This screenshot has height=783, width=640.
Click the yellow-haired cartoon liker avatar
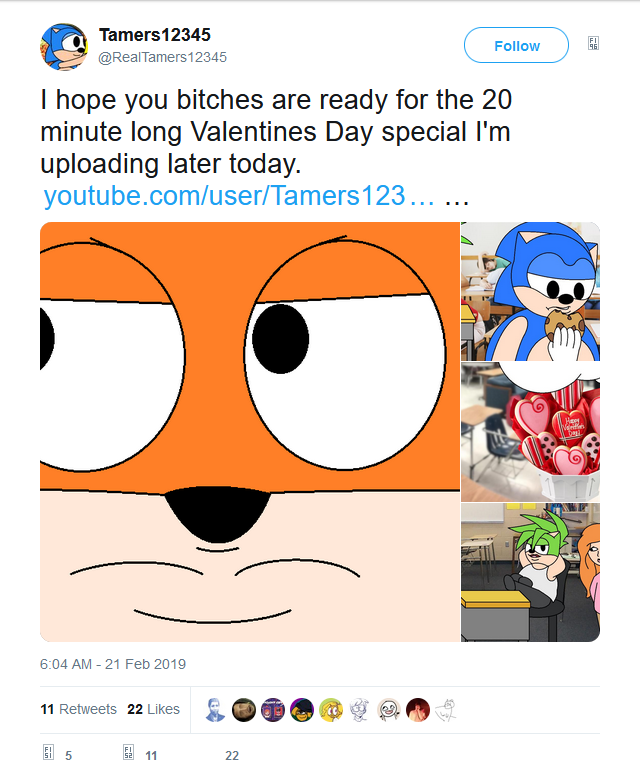(x=331, y=709)
